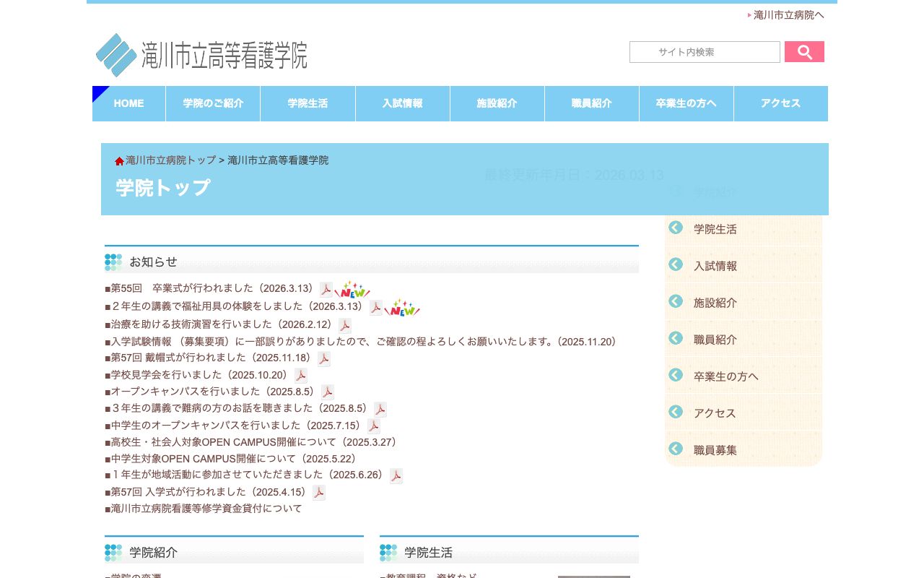The height and width of the screenshot is (578, 924).
Task: Open the PDF for the オープンキャンパス (2025.8.5) article
Action: [328, 392]
